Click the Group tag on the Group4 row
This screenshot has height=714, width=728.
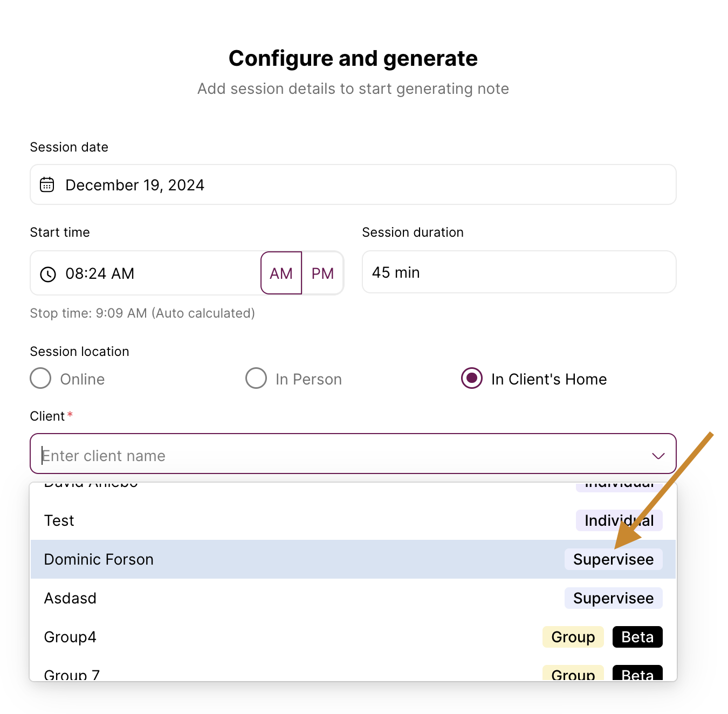(573, 637)
